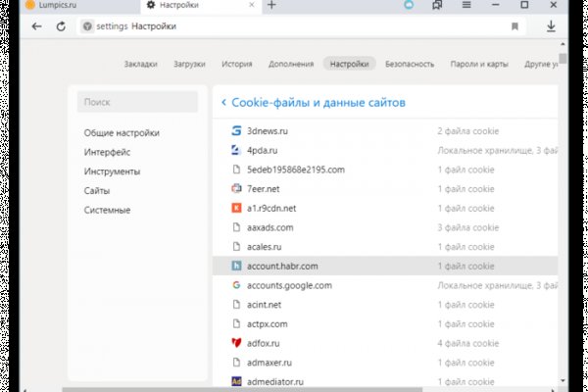Reload the page with refresh icon

point(61,26)
